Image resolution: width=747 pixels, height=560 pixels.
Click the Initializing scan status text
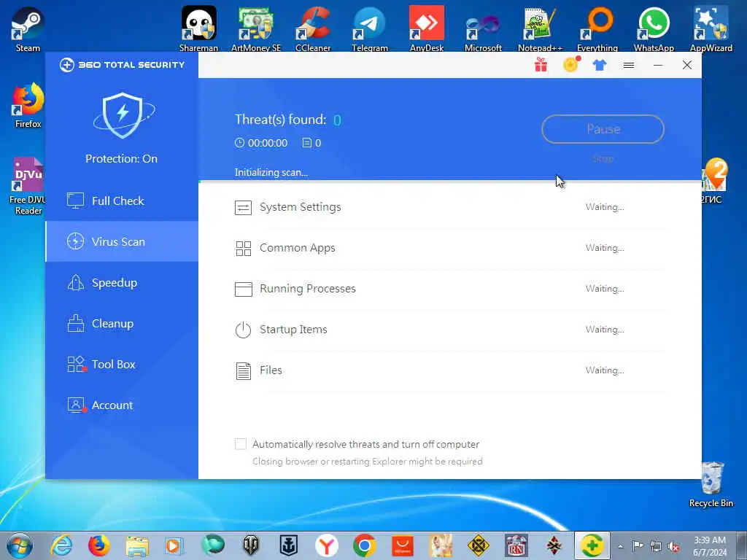click(x=271, y=172)
